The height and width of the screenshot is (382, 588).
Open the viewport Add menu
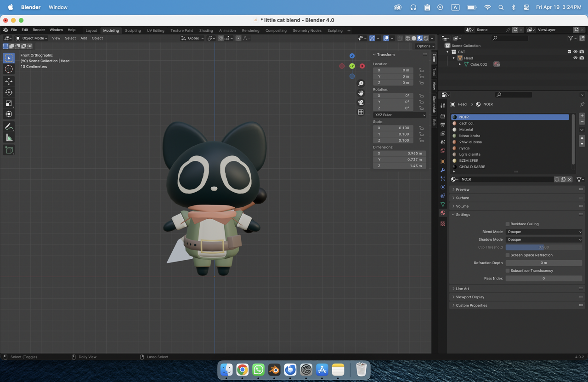(x=84, y=38)
